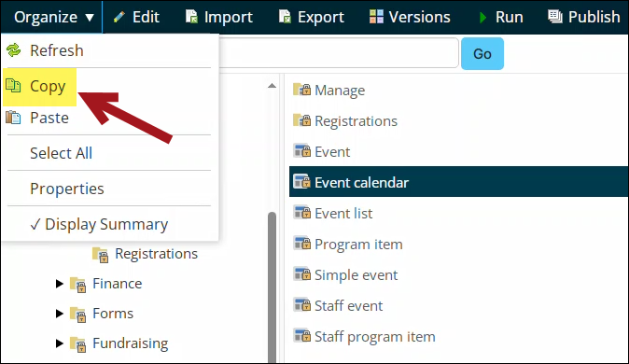Click the Versions grid icon
Screen dimensions: 629x364
coord(376,17)
